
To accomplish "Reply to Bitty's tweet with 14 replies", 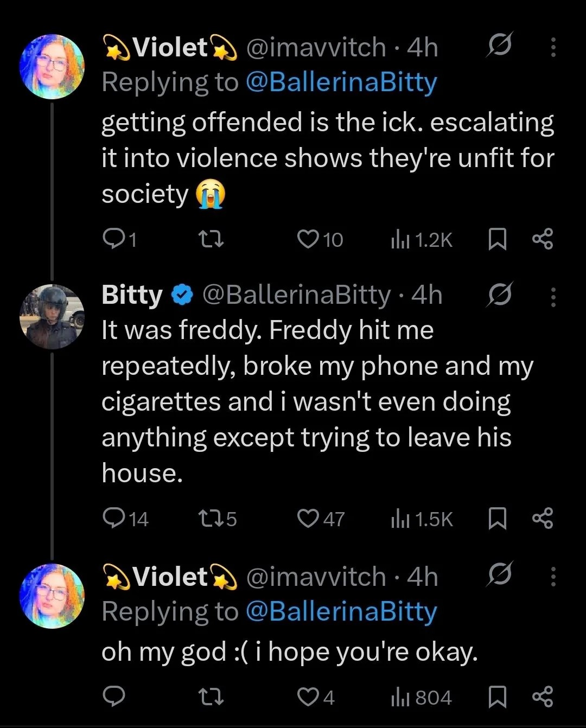I will pos(113,519).
